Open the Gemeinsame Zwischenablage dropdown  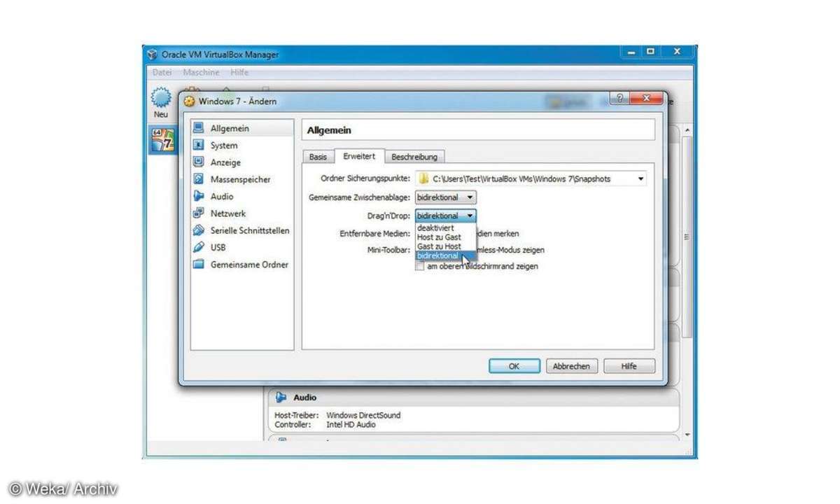pyautogui.click(x=445, y=198)
